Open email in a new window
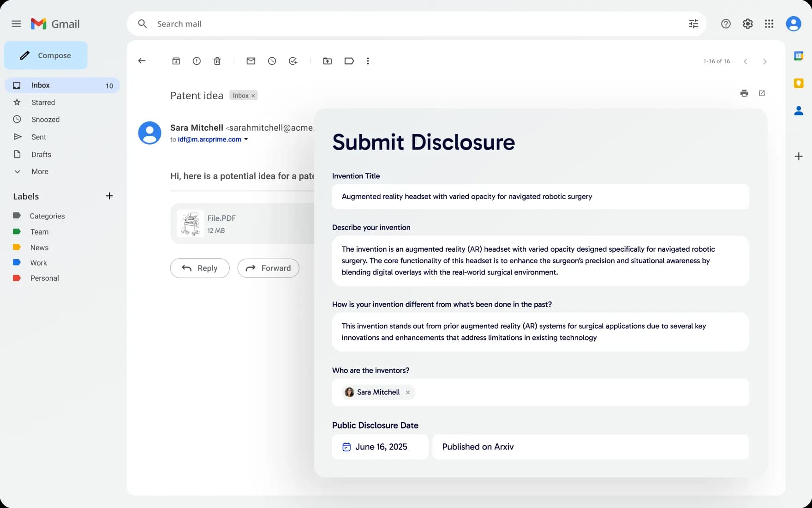 tap(762, 93)
